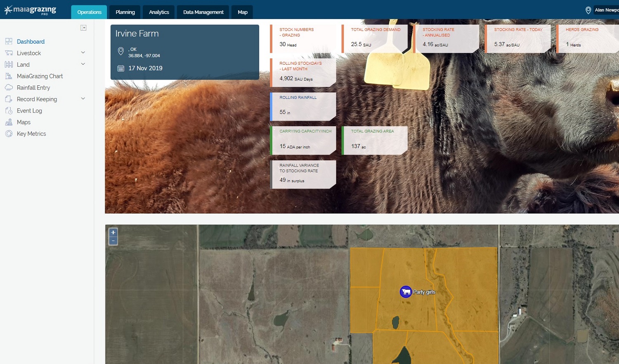Click the MaiaGrazing Chart icon
Viewport: 619px width, 364px height.
tap(9, 76)
